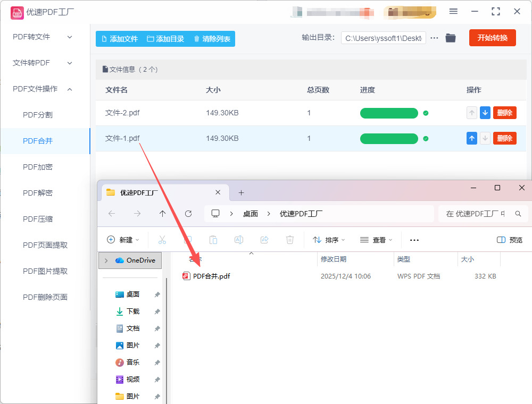Click the 添加文件 button
The height and width of the screenshot is (404, 532).
(x=120, y=39)
